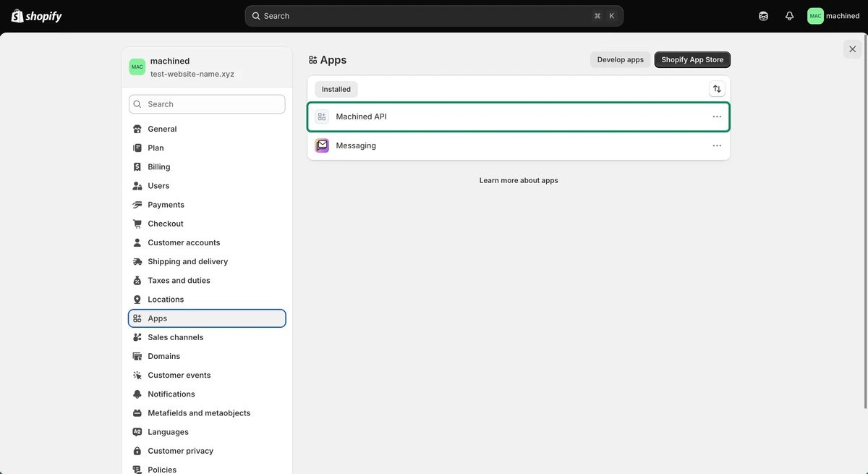Click the Machined API app icon
Image resolution: width=868 pixels, height=474 pixels.
coord(322,117)
